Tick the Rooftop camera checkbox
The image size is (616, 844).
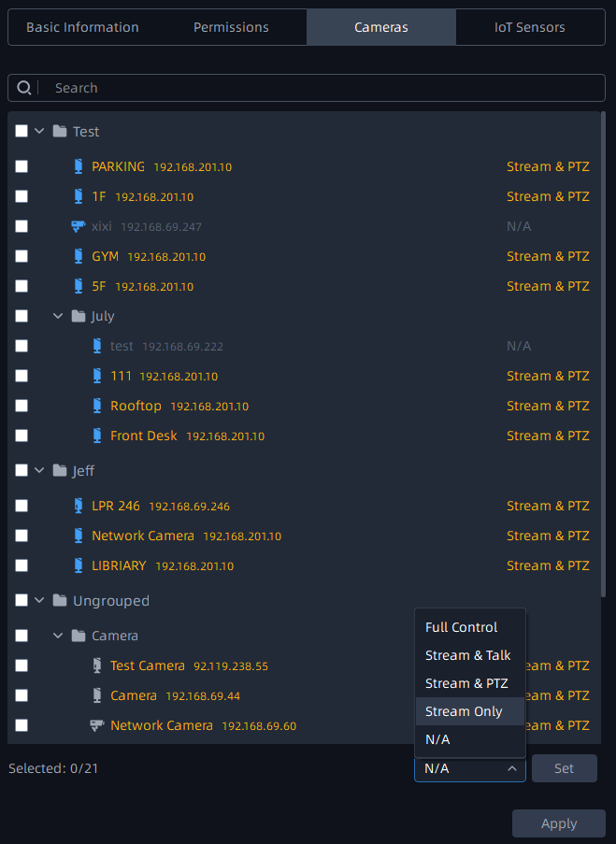click(21, 406)
